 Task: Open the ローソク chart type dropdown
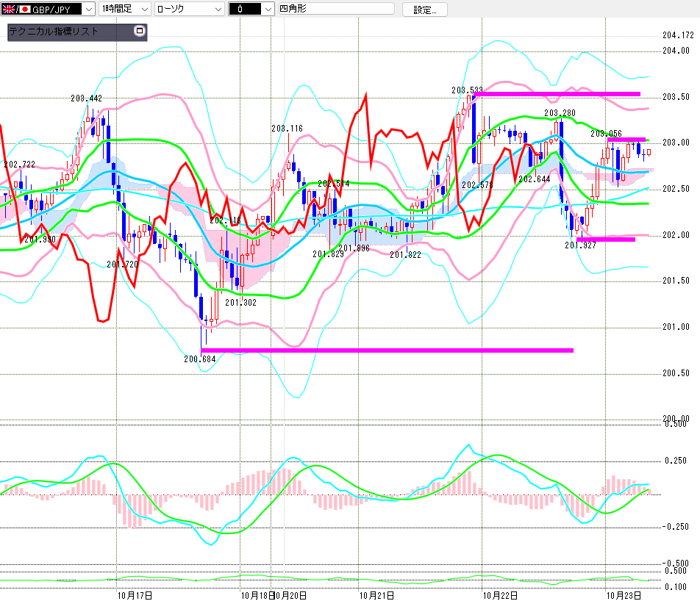(216, 10)
